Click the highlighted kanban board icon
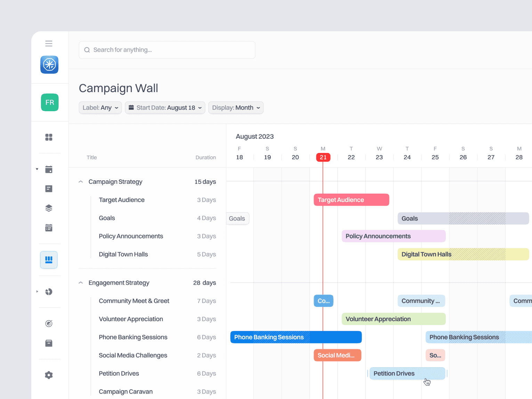 tap(49, 260)
